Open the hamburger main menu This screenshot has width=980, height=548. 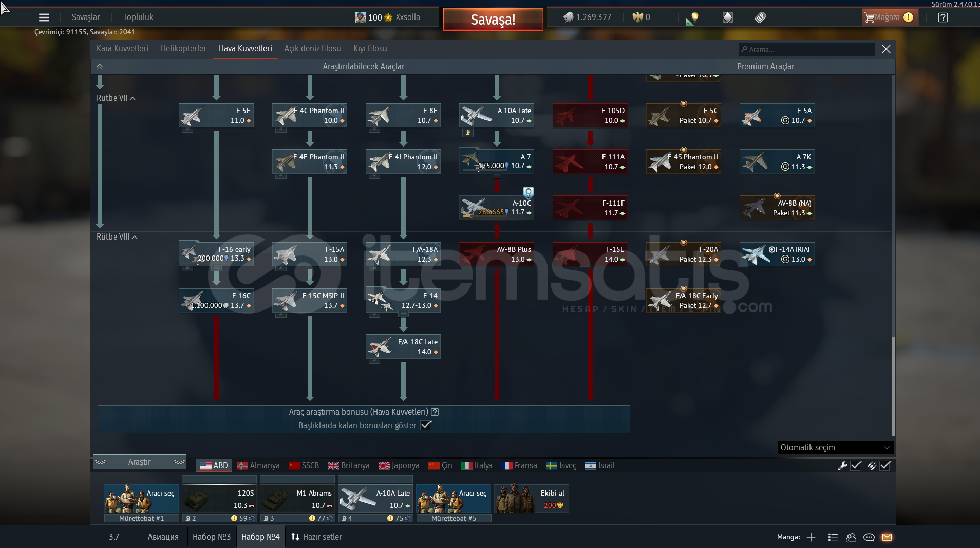point(44,17)
